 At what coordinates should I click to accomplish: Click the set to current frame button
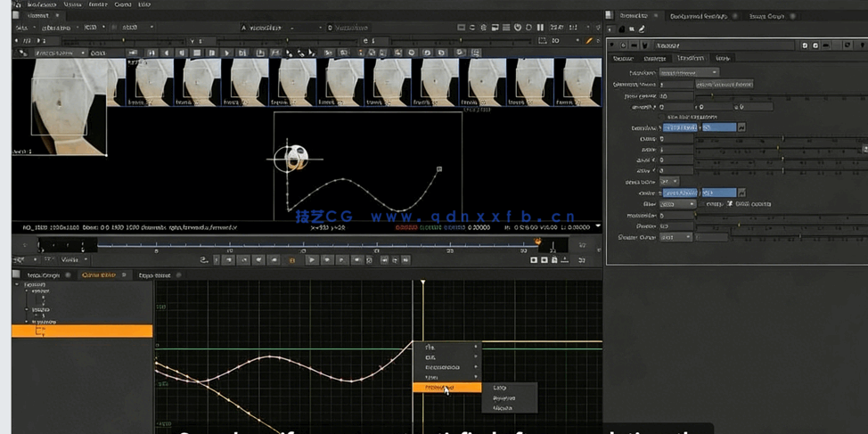(725, 84)
